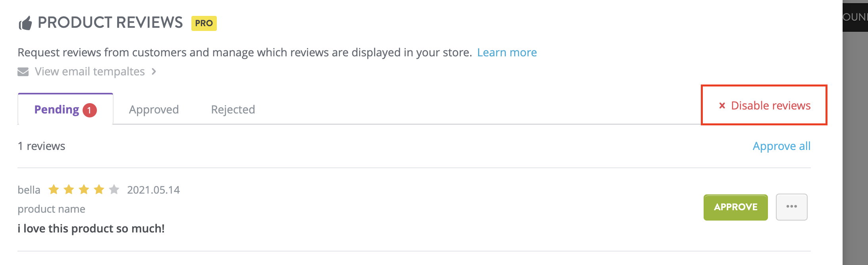Click the fourth gold star of bella's rating
The height and width of the screenshot is (265, 868).
[x=99, y=190]
